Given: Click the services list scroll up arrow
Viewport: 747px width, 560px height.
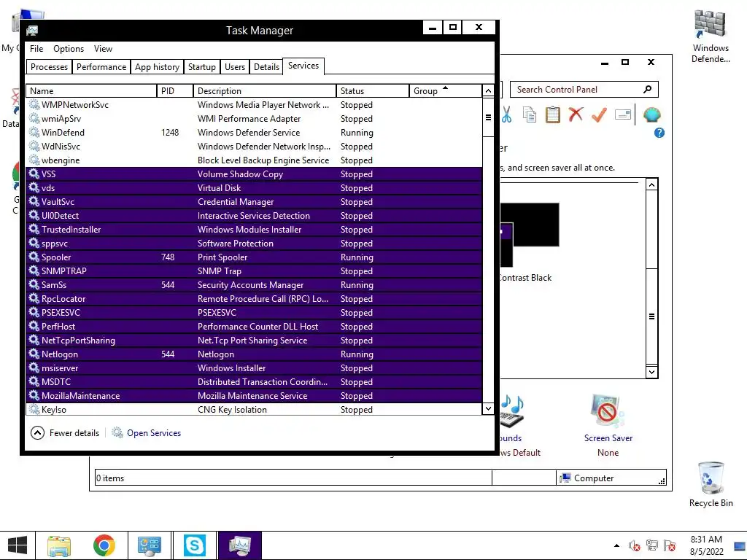Looking at the screenshot, I should click(488, 90).
